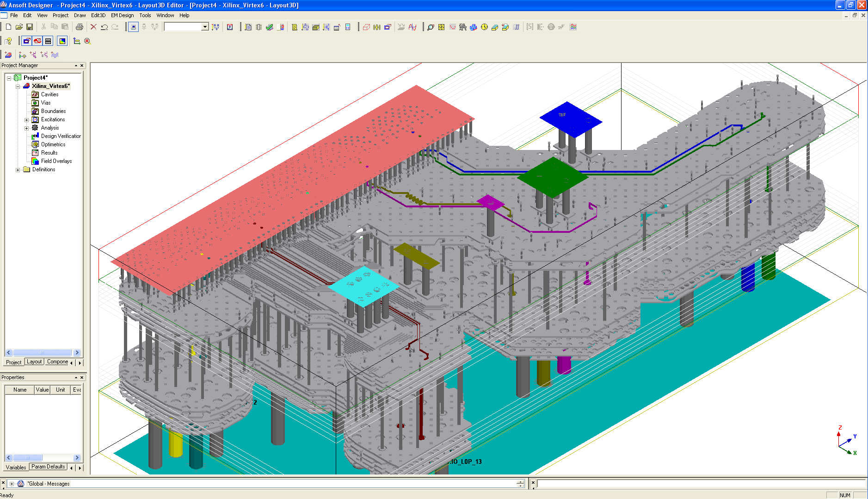Click the yellow notes icon in toolbar
This screenshot has height=499, width=868.
[295, 27]
